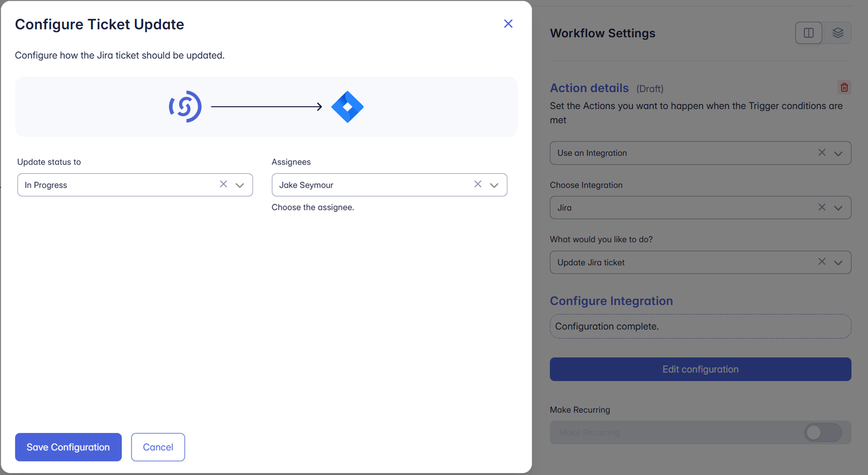The image size is (868, 475).
Task: Open the Choose Integration dropdown chevron
Action: tap(838, 208)
